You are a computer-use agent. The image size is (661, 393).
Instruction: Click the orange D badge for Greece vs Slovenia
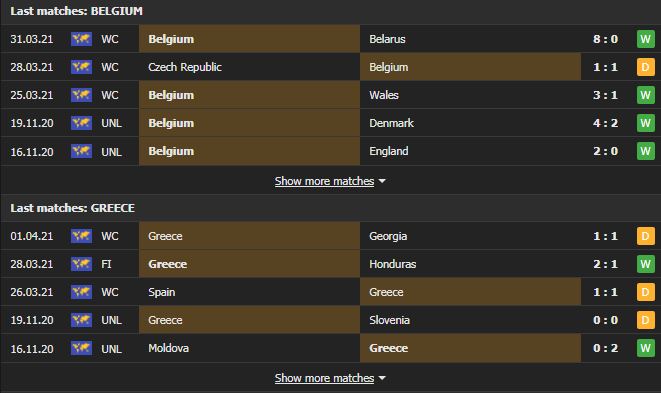(645, 320)
